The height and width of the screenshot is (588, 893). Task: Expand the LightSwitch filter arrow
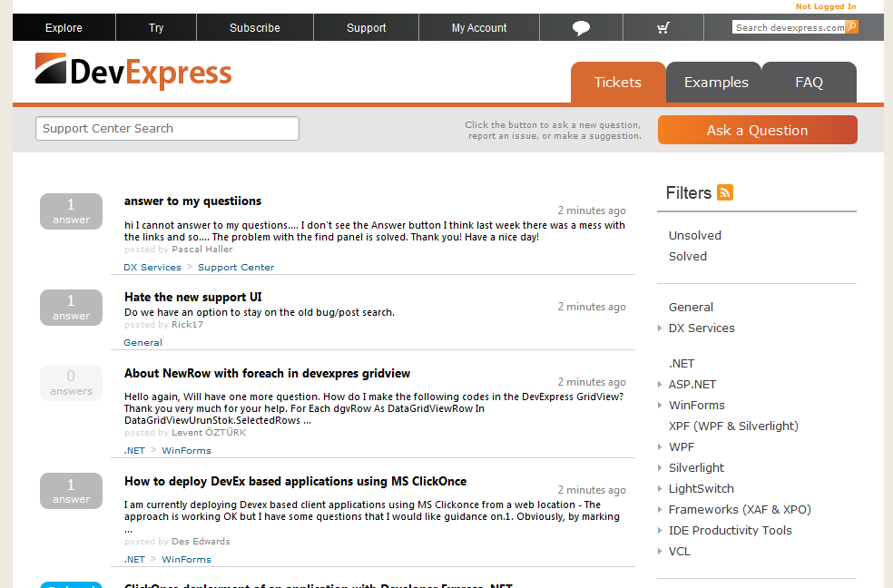tap(660, 488)
